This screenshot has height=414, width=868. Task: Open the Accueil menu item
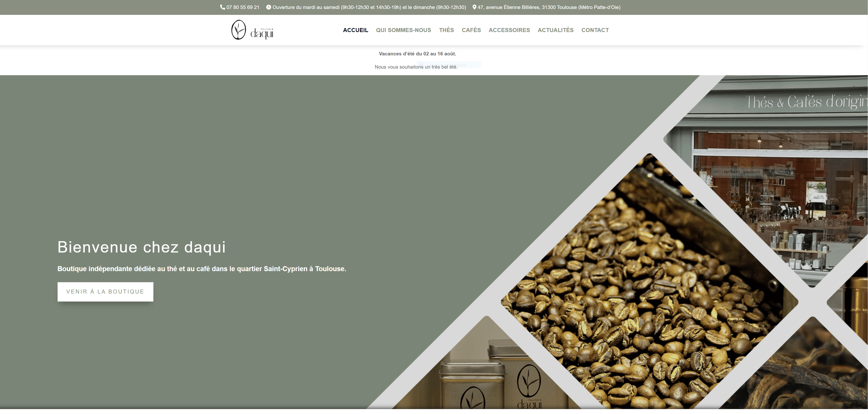[x=355, y=30]
